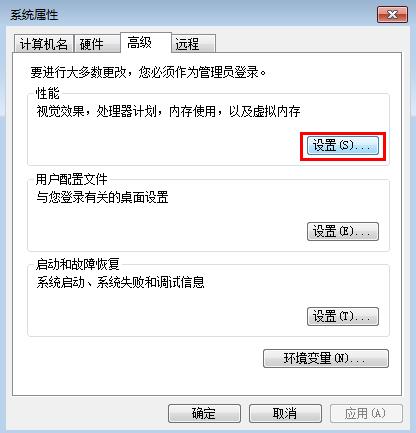This screenshot has height=433, width=416.
Task: Click the 视觉效果 performance description text
Action: click(x=168, y=111)
